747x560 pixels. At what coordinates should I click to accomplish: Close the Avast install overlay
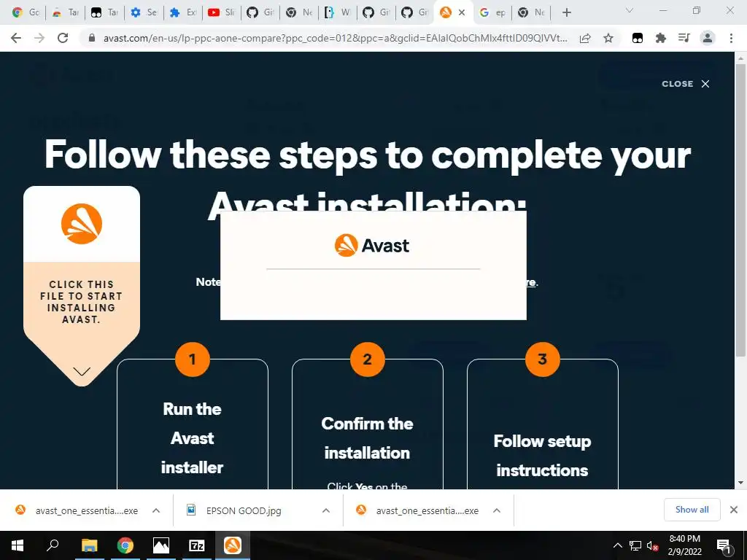click(x=686, y=84)
